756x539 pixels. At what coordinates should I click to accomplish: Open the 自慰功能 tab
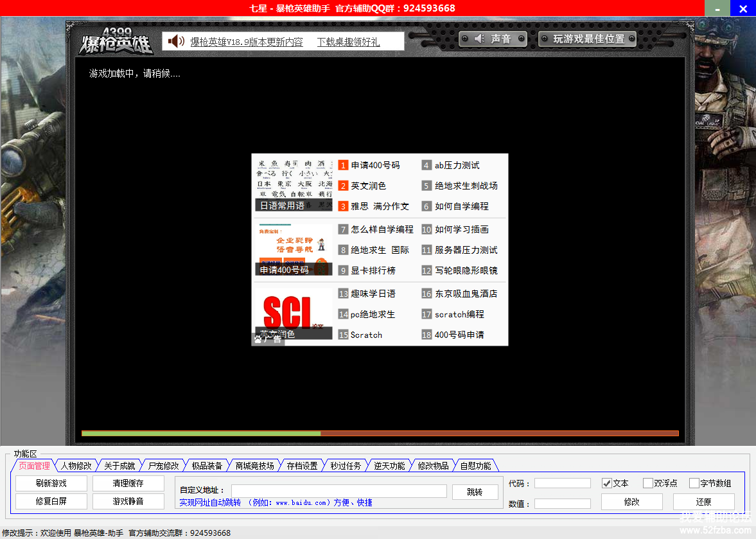click(475, 466)
